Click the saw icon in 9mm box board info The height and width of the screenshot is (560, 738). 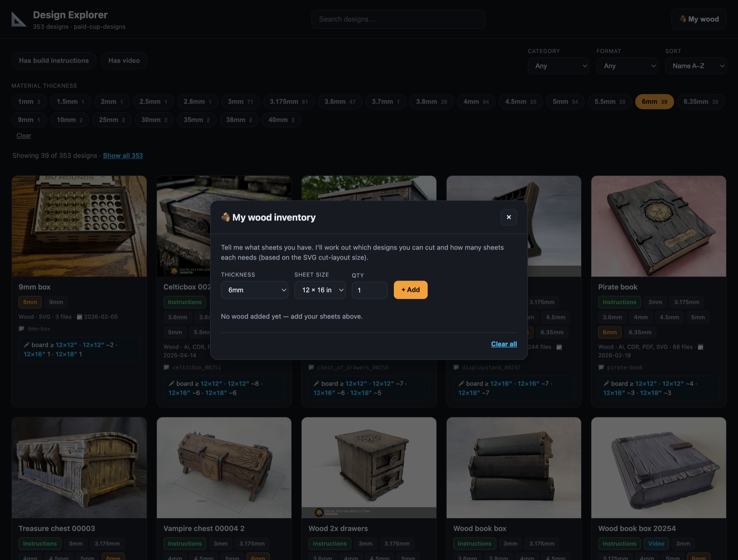(x=27, y=345)
